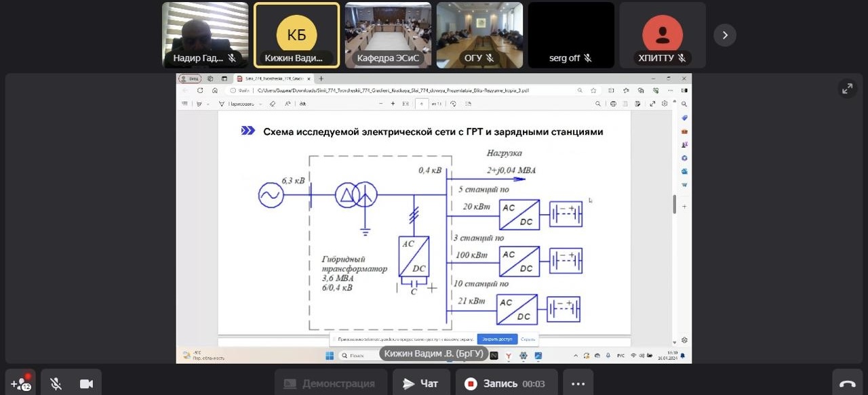The height and width of the screenshot is (395, 868).
Task: Open the Чат panel
Action: 420,383
